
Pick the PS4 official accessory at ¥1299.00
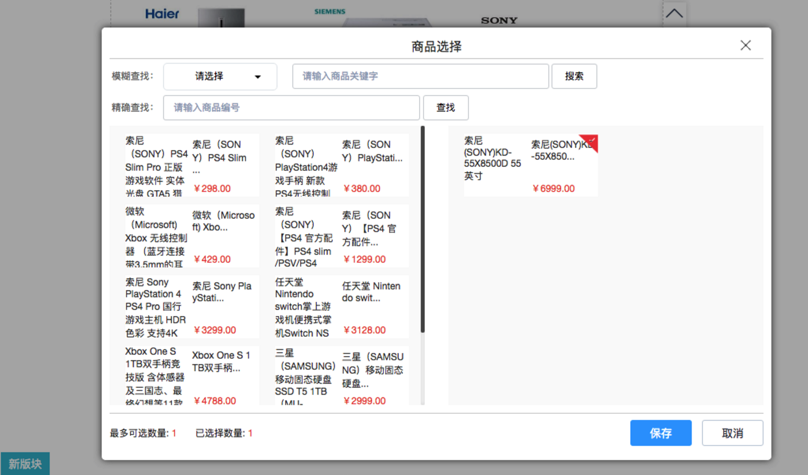point(340,237)
